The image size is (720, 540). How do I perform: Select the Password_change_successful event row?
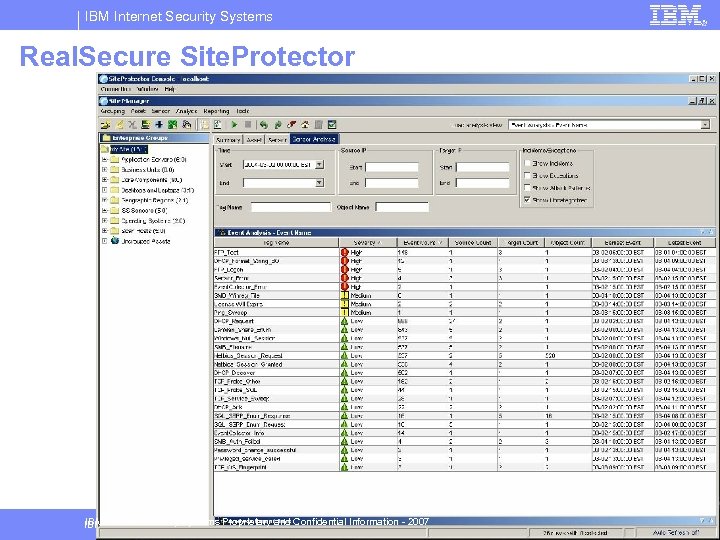[x=464, y=450]
